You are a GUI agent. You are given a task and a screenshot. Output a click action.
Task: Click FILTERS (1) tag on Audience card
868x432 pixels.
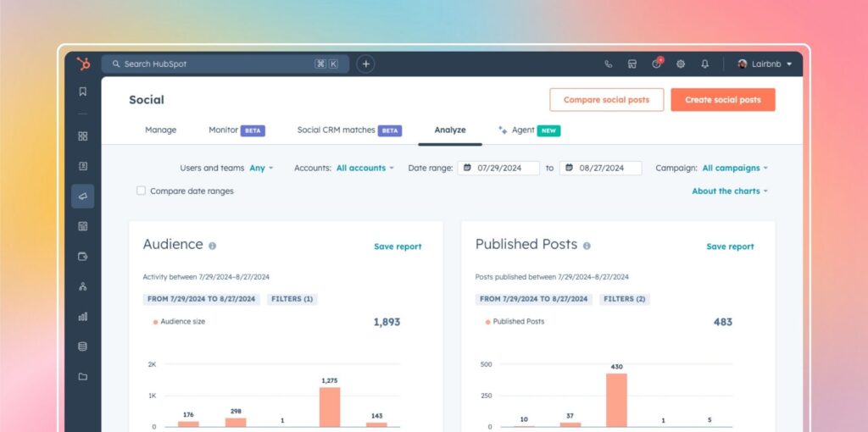coord(292,299)
